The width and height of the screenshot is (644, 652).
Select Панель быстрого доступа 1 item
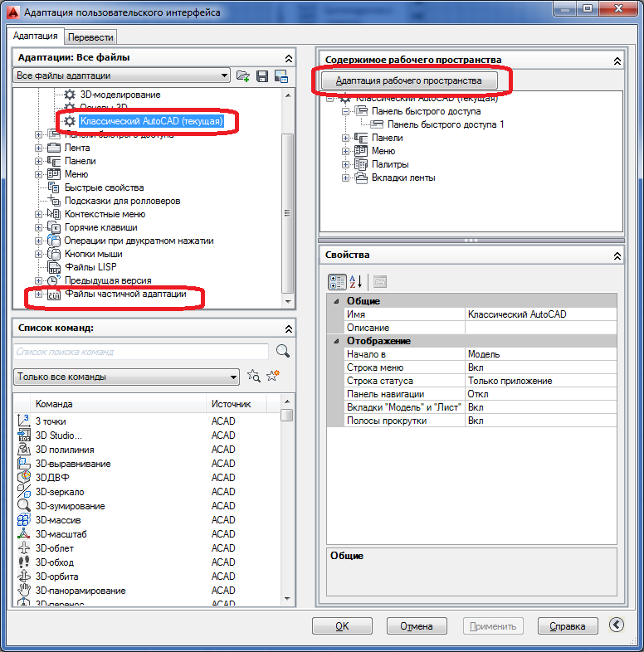click(446, 124)
